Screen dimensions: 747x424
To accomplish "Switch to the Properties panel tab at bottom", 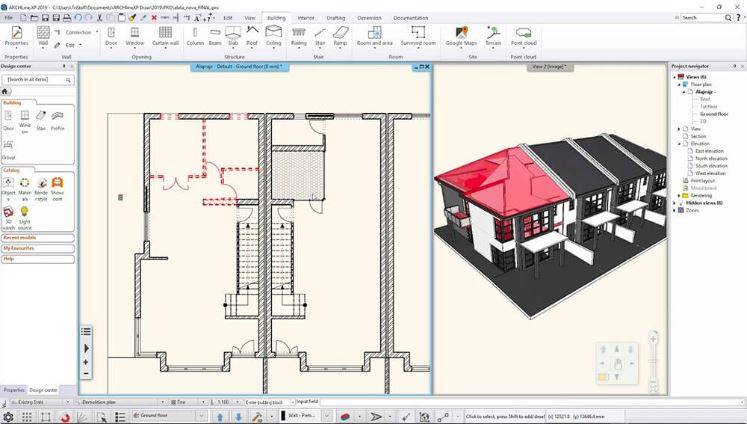I will point(14,390).
